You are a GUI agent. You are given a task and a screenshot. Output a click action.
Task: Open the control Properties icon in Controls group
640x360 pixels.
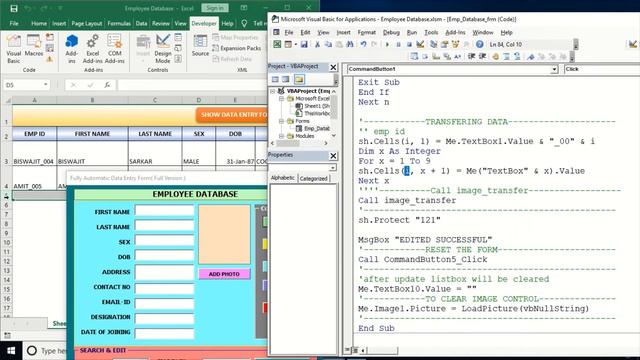point(178,38)
